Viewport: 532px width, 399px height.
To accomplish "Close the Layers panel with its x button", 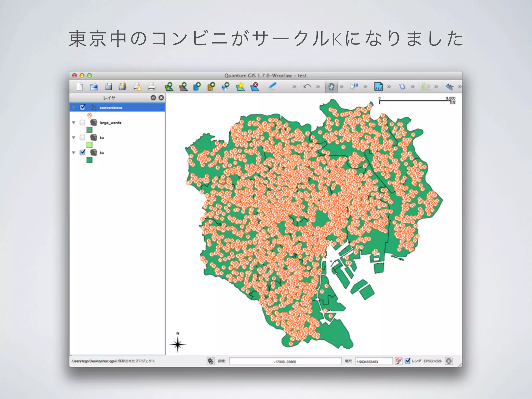I will point(161,98).
